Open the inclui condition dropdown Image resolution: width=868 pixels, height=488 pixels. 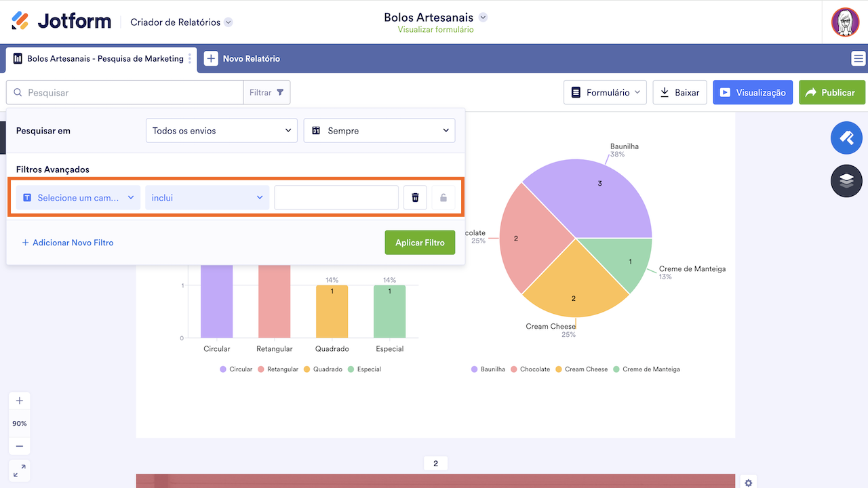207,197
